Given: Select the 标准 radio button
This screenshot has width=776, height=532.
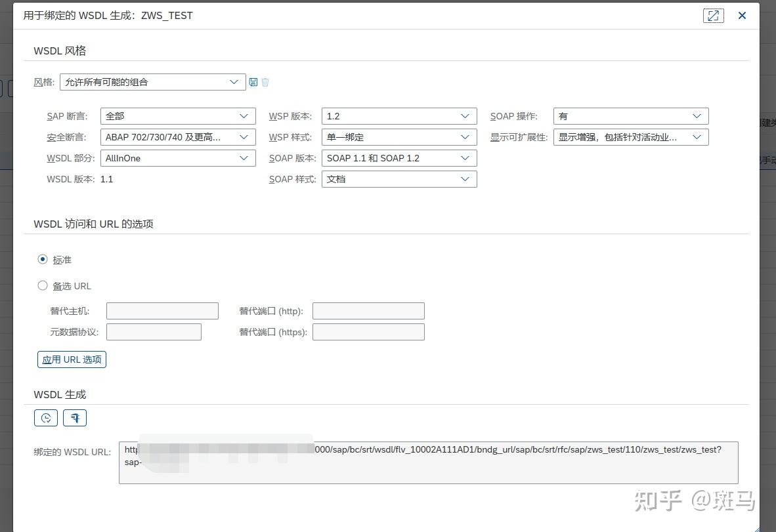Looking at the screenshot, I should click(43, 259).
